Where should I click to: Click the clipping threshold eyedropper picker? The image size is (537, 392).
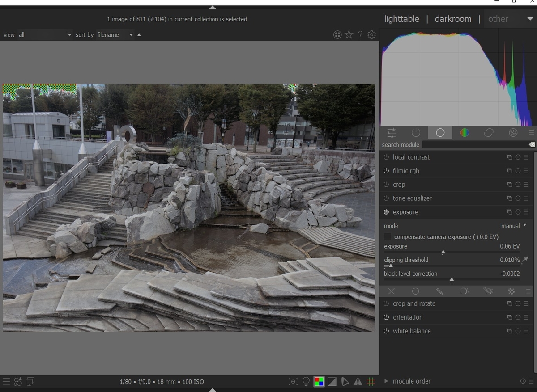tap(525, 260)
